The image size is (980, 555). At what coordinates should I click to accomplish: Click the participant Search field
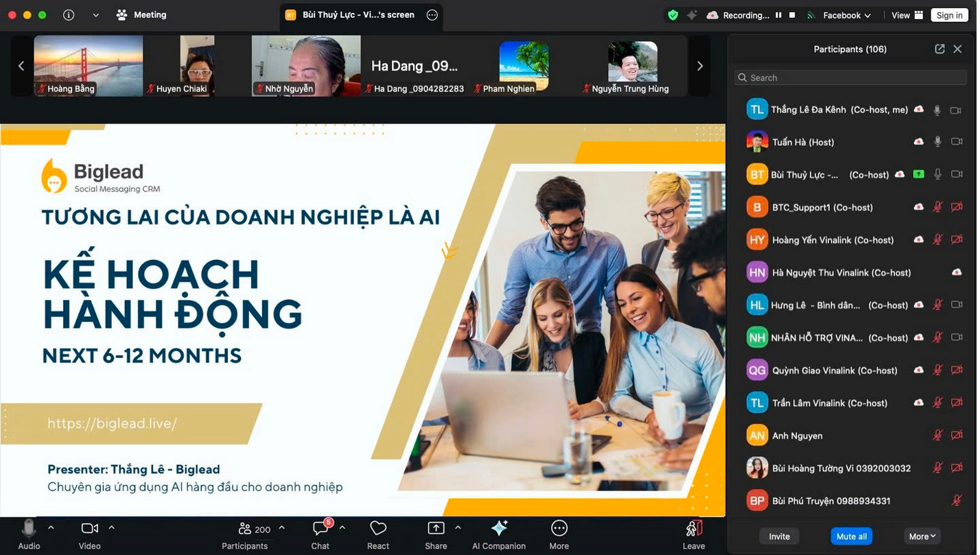pos(850,78)
